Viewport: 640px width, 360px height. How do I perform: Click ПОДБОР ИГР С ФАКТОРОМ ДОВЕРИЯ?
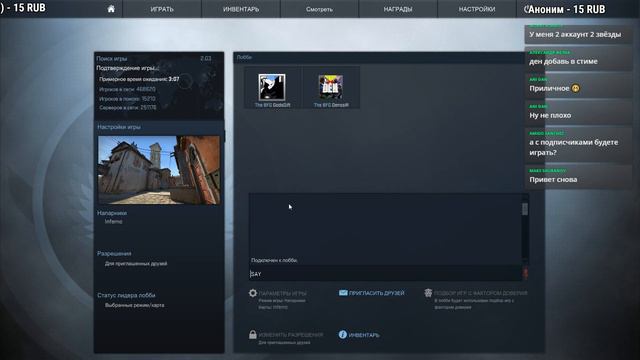point(480,293)
